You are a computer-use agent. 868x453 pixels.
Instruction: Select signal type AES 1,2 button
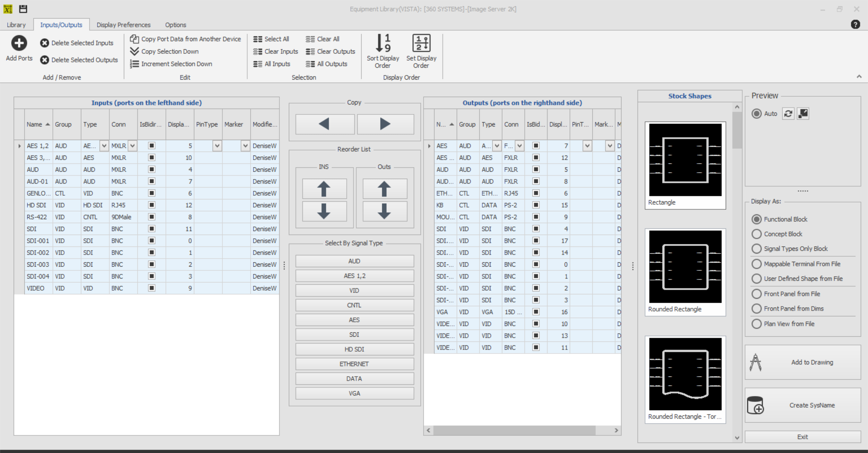pos(354,276)
